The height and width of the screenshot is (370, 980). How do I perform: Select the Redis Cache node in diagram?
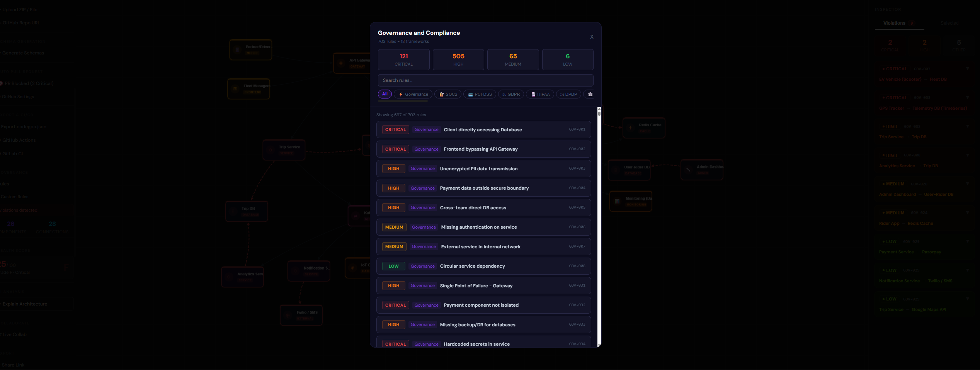[x=644, y=128]
